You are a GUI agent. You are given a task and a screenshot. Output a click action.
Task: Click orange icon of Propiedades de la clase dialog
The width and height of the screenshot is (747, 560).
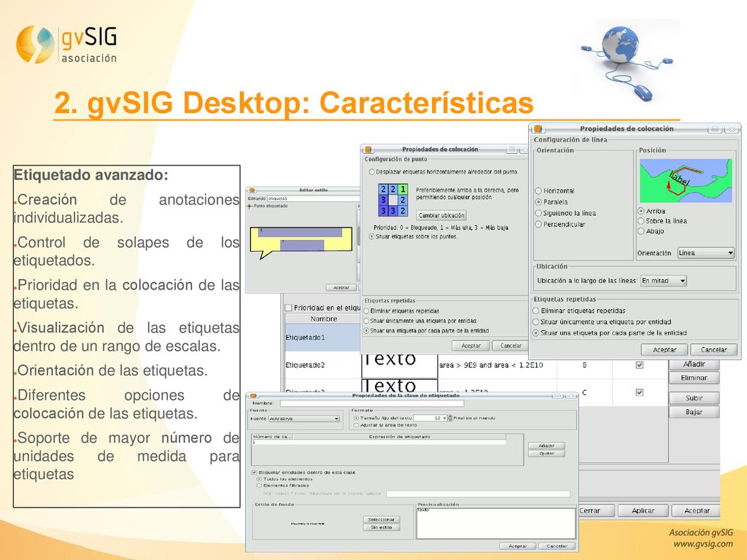click(x=253, y=395)
